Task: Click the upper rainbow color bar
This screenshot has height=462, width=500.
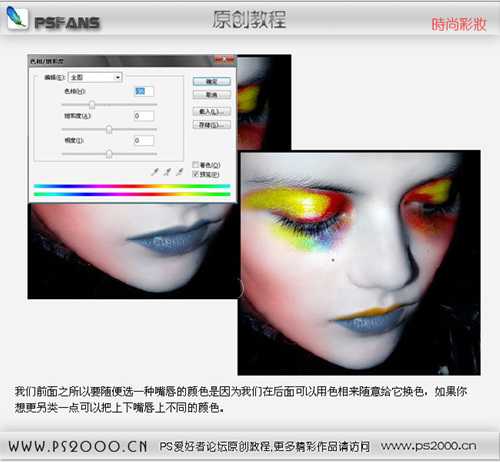Action: [x=132, y=186]
